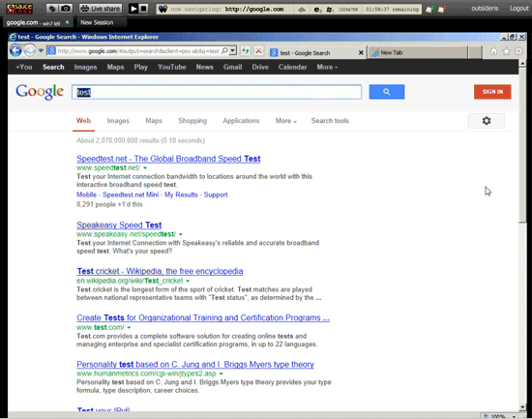Click the camera screenshot icon in Sauce toolbar
The image size is (532, 419).
[66, 9]
